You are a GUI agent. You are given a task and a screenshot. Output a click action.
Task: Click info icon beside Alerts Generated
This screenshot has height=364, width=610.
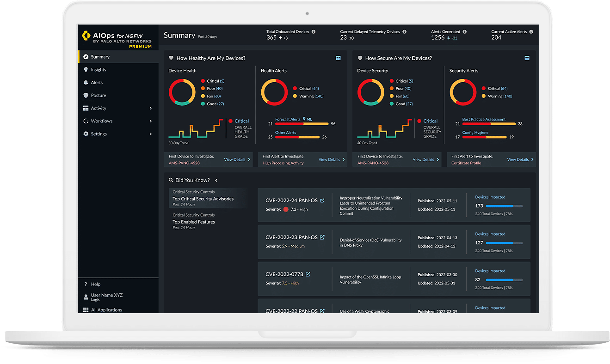(x=464, y=32)
